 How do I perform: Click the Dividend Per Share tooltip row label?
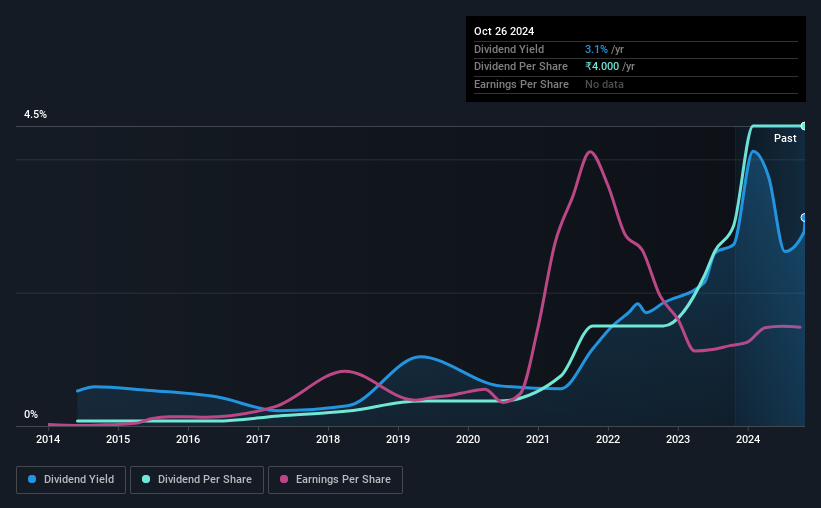tap(521, 67)
